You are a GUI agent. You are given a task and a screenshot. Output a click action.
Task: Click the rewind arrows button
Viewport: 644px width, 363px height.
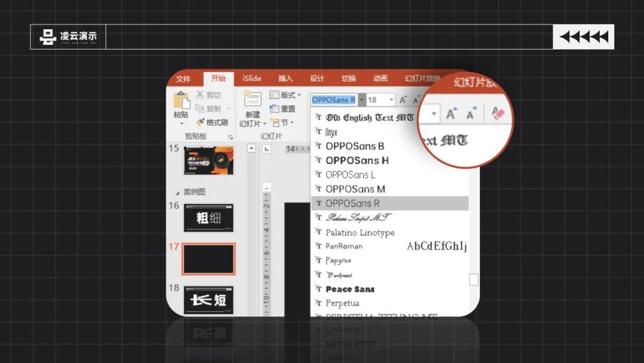point(583,36)
